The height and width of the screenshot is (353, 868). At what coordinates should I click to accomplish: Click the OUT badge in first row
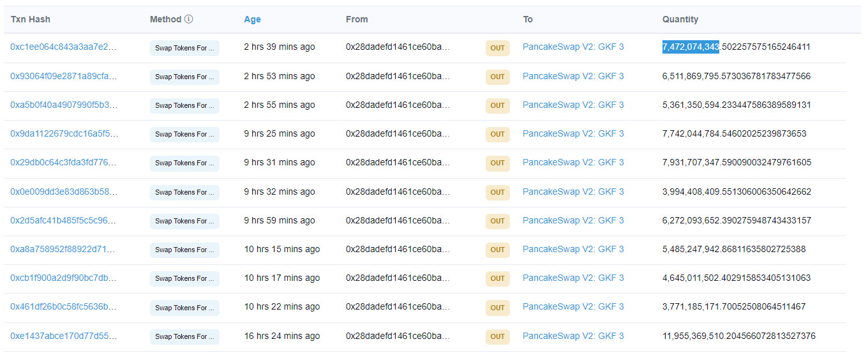click(497, 48)
